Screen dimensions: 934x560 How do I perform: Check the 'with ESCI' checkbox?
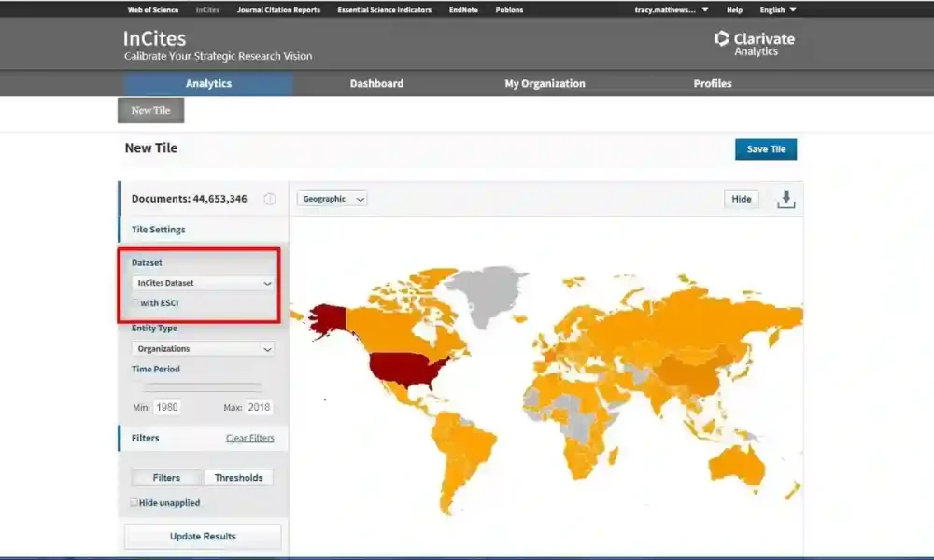135,302
